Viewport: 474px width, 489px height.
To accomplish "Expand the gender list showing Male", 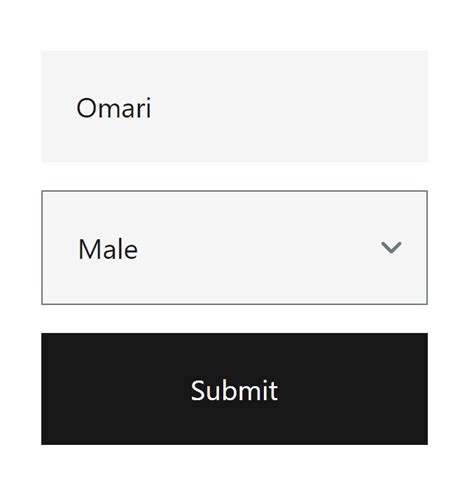I will [x=234, y=248].
